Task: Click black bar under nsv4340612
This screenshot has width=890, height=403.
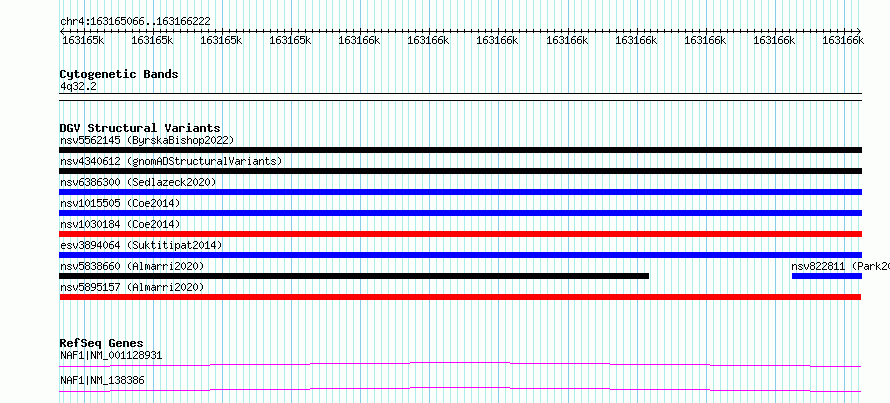Action: click(460, 171)
